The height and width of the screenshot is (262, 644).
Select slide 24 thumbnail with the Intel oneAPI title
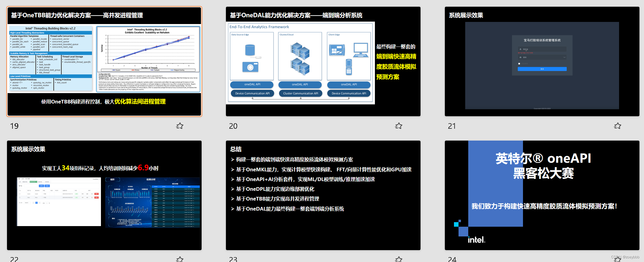[x=542, y=195]
